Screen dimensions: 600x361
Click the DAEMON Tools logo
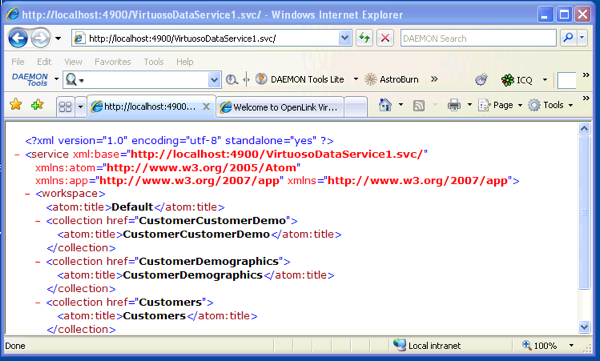pos(30,79)
